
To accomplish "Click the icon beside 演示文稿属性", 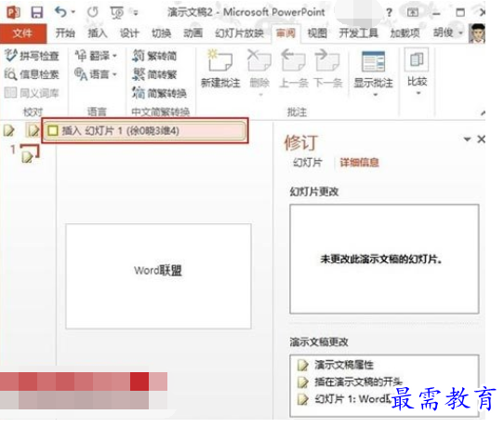I will tap(302, 365).
